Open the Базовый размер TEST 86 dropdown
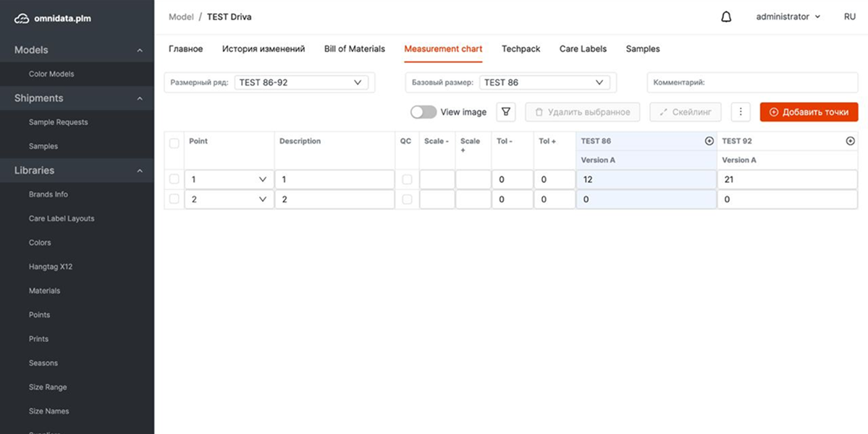 coord(544,82)
